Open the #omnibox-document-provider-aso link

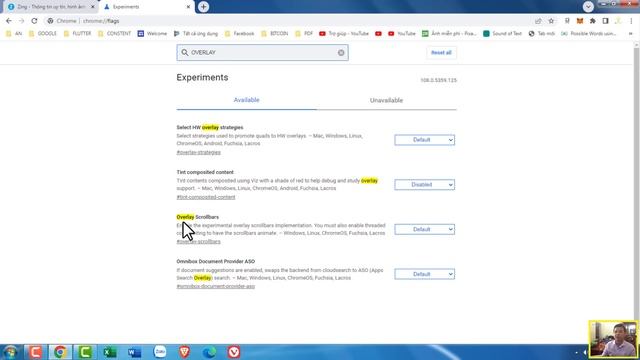[216, 286]
